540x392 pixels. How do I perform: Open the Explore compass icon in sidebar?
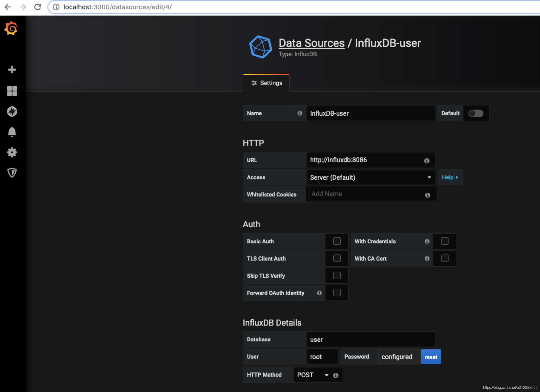coord(12,111)
